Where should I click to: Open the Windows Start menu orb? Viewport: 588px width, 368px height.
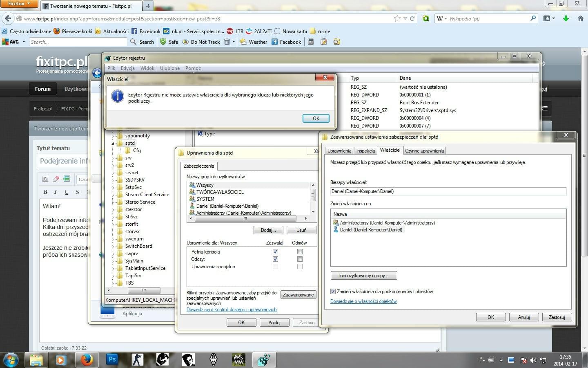click(x=11, y=360)
